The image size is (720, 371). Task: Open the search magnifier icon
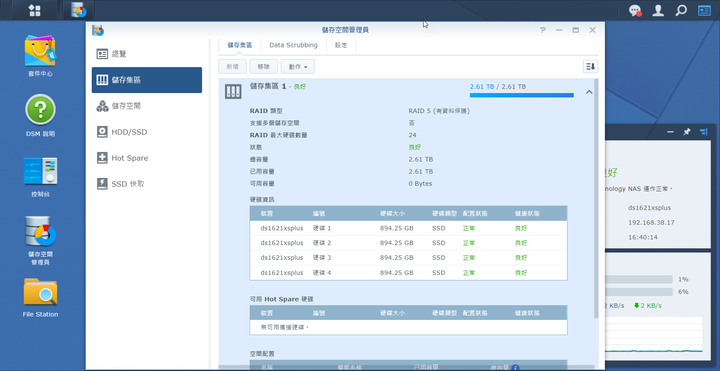[x=681, y=11]
